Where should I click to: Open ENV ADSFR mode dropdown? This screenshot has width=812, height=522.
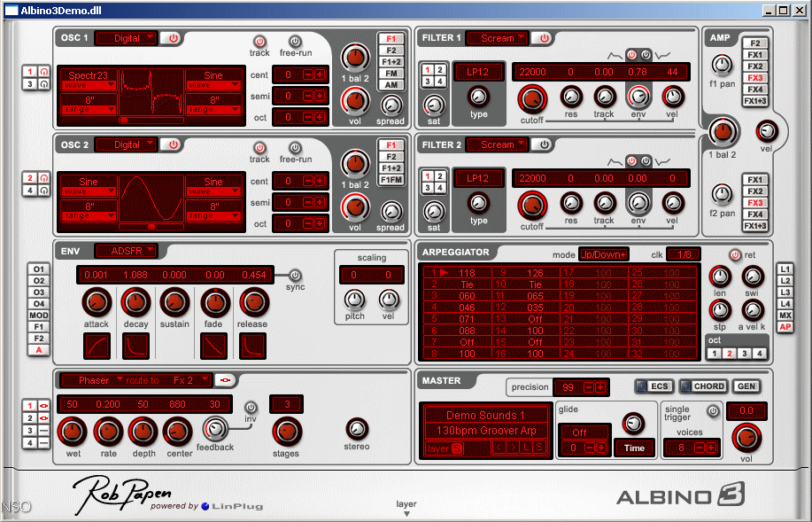click(x=127, y=251)
